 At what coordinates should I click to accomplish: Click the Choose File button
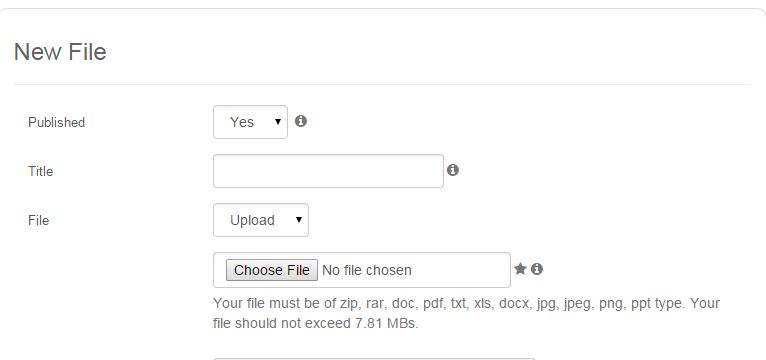click(272, 270)
